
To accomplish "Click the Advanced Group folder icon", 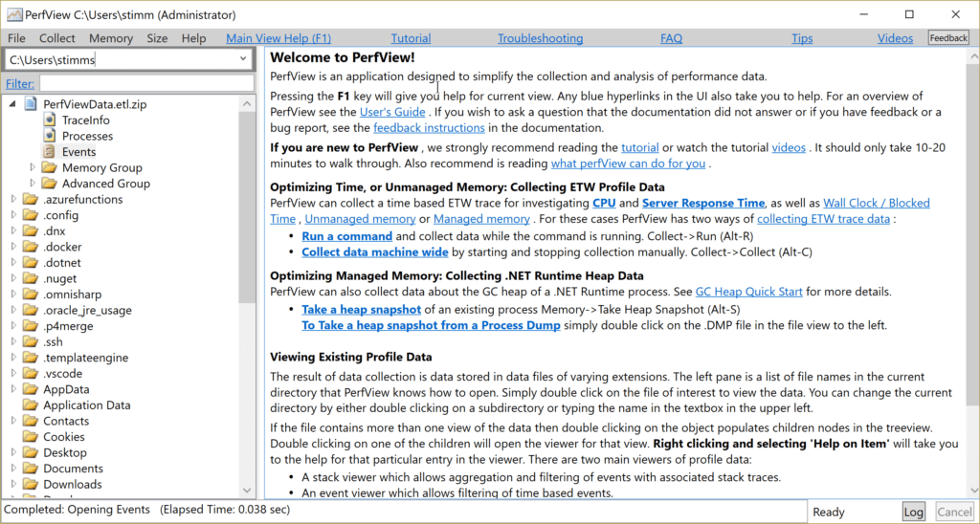I will click(50, 183).
